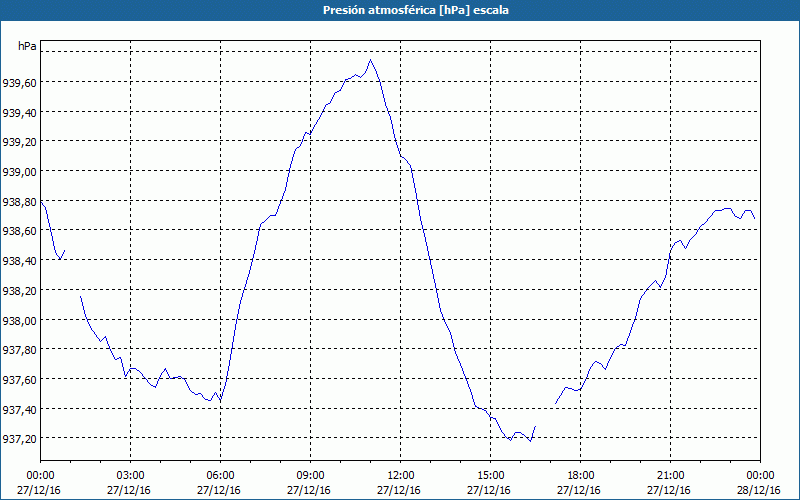800x500 pixels.
Task: Click the 938,80 y-axis value
Action: click(x=19, y=202)
